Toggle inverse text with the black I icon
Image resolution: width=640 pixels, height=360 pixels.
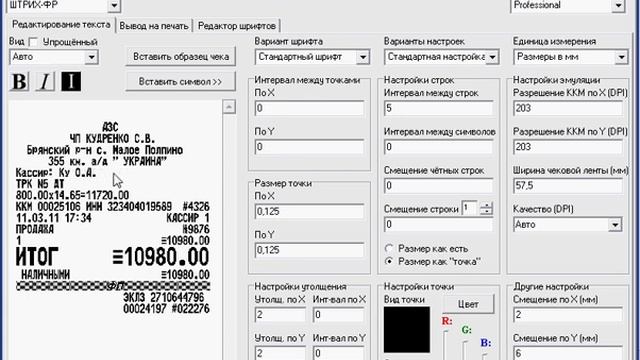coord(71,81)
